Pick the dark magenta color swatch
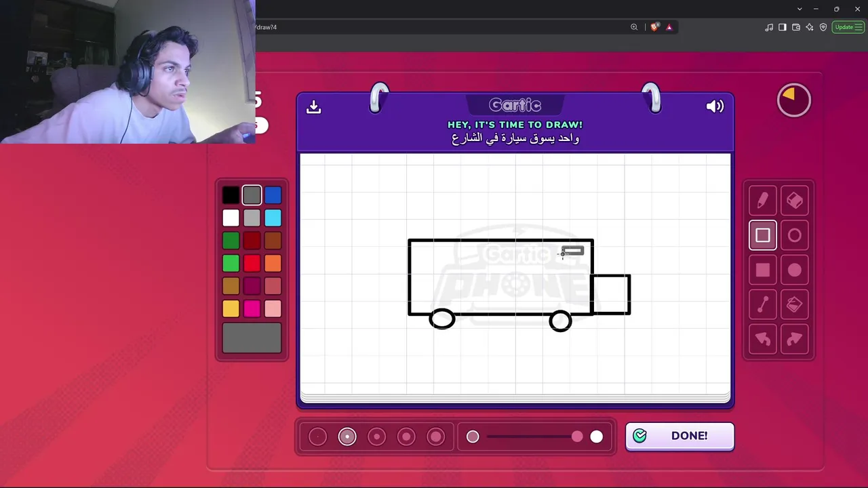Image resolution: width=868 pixels, height=488 pixels. [252, 286]
